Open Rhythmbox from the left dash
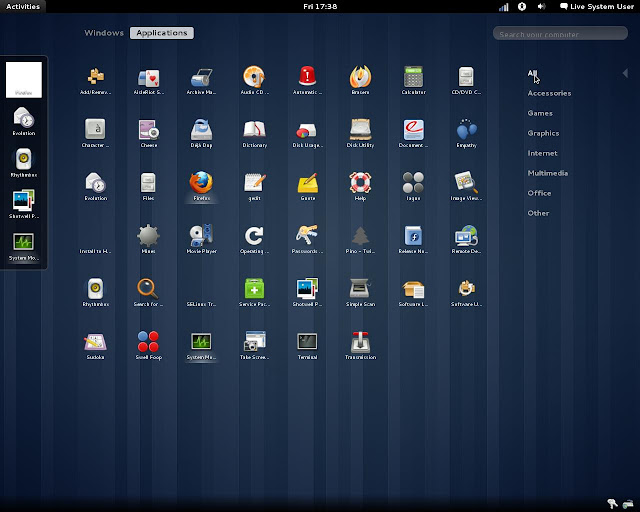The height and width of the screenshot is (512, 640). pyautogui.click(x=24, y=160)
